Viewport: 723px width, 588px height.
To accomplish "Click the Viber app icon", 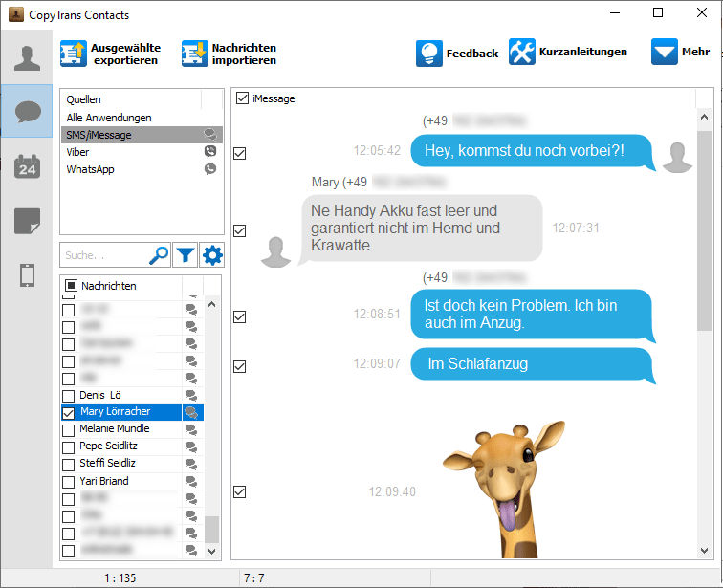I will click(x=210, y=151).
